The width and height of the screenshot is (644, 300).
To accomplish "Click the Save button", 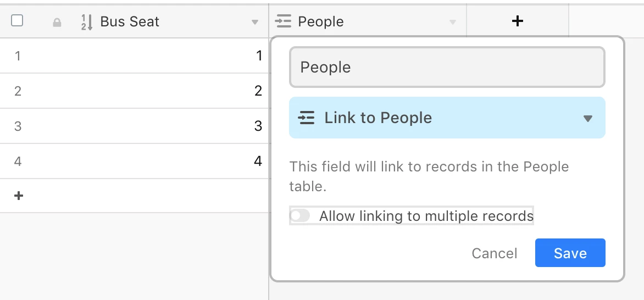I will tap(570, 253).
